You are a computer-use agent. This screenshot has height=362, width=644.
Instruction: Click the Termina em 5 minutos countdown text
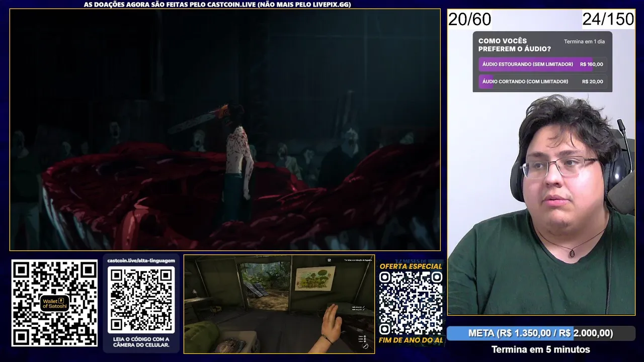pos(540,349)
